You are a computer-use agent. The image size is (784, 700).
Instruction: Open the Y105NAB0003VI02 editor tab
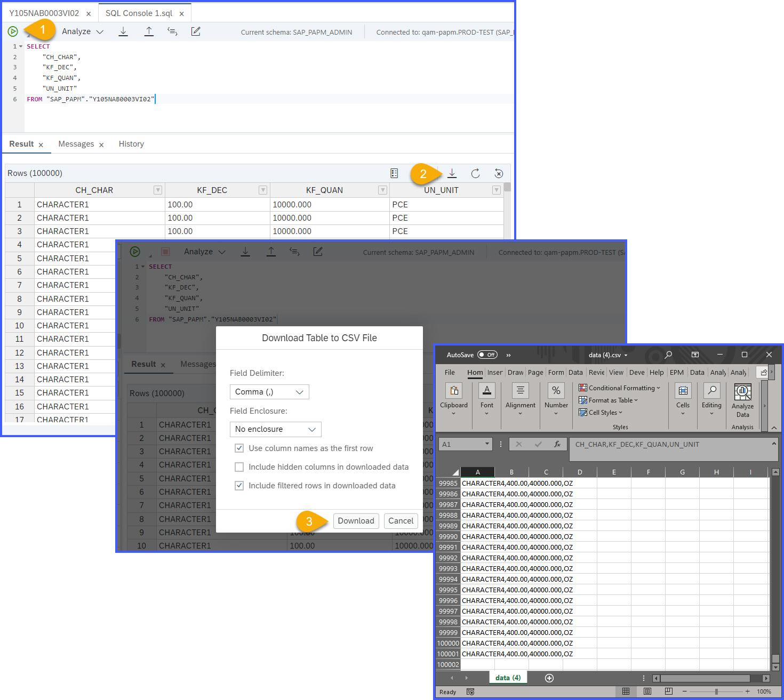point(44,13)
